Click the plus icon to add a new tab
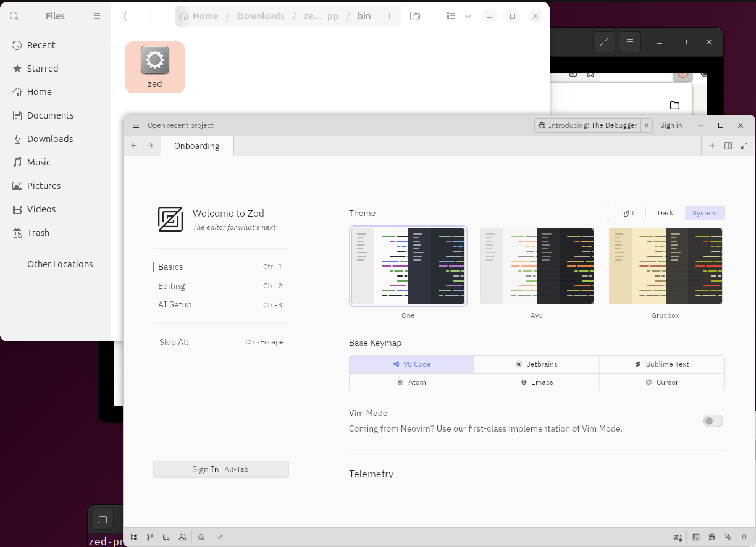Image resolution: width=756 pixels, height=547 pixels. [712, 146]
